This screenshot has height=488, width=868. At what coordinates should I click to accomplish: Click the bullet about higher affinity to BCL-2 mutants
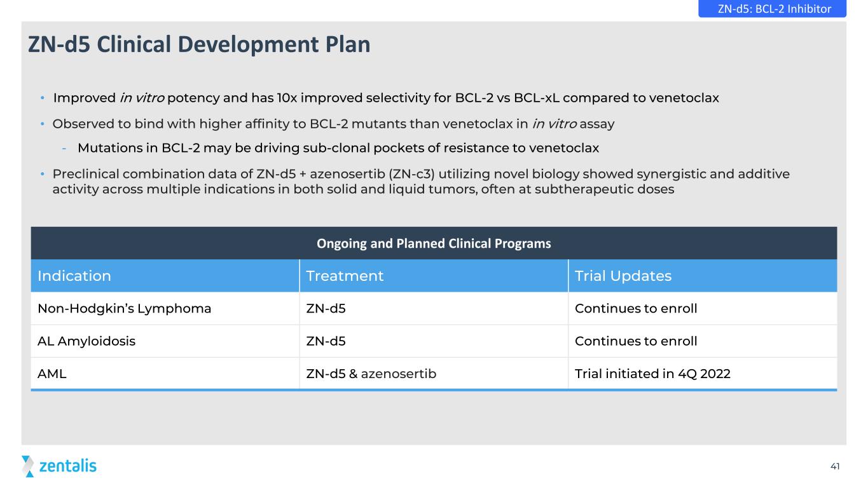(333, 124)
